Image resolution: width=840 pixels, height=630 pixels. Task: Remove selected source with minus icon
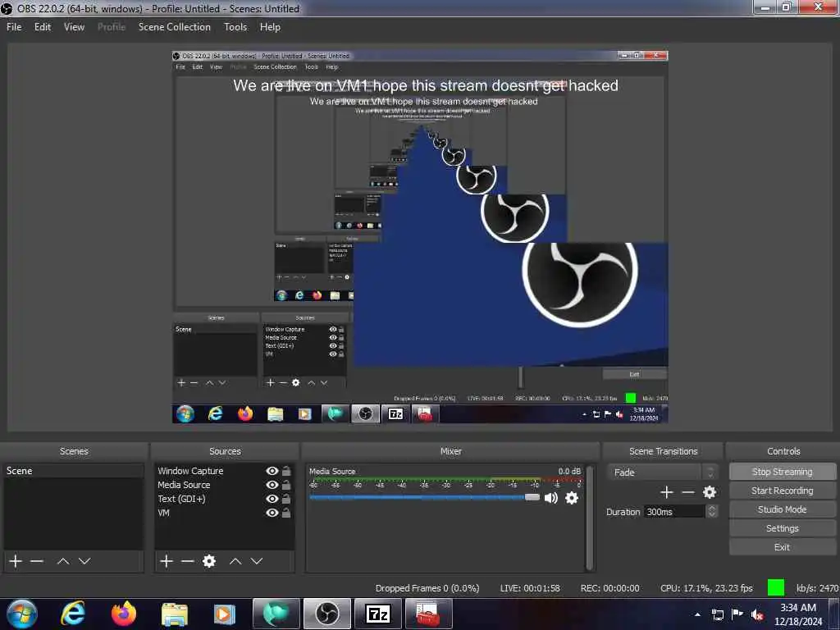point(188,561)
